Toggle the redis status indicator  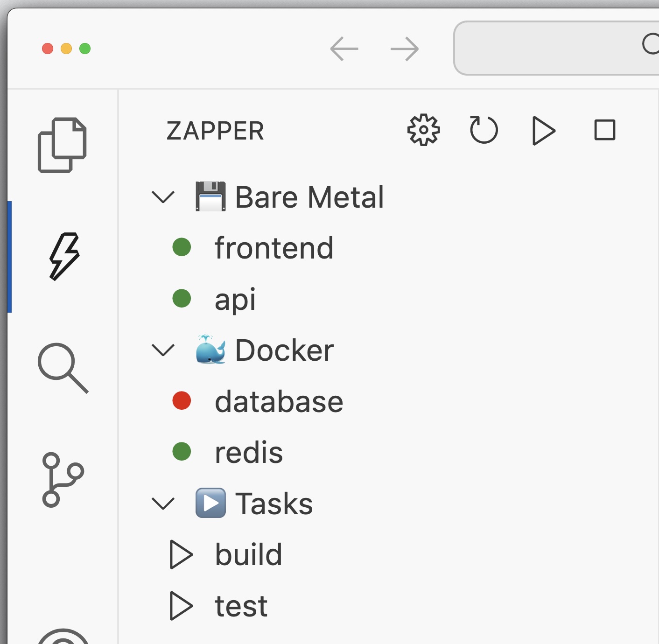182,451
